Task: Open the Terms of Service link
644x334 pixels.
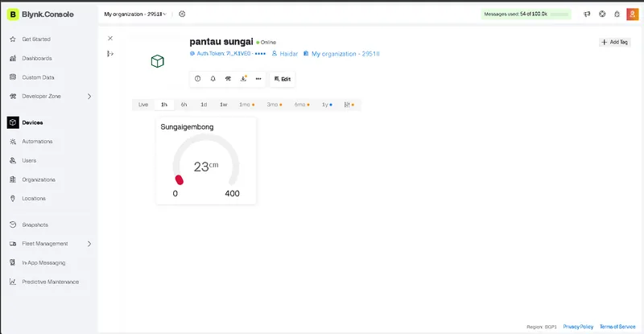Action: coord(617,327)
